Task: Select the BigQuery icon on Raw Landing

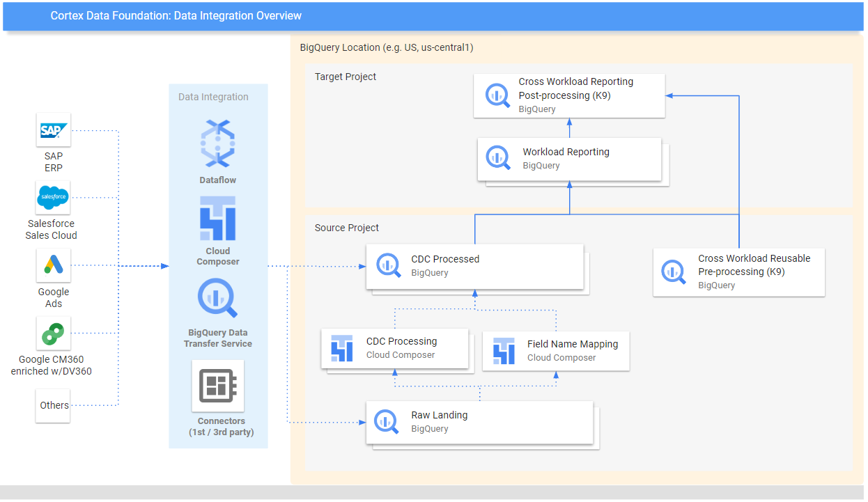Action: (387, 421)
